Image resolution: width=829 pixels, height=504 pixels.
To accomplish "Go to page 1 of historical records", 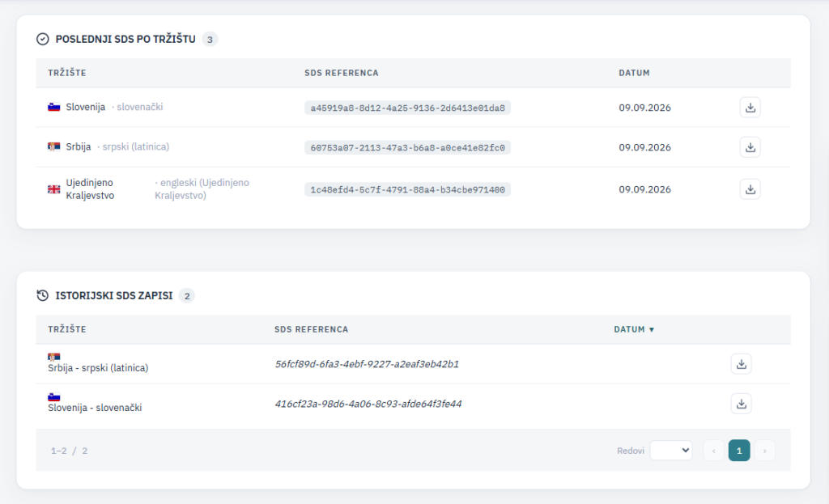I will coord(739,451).
